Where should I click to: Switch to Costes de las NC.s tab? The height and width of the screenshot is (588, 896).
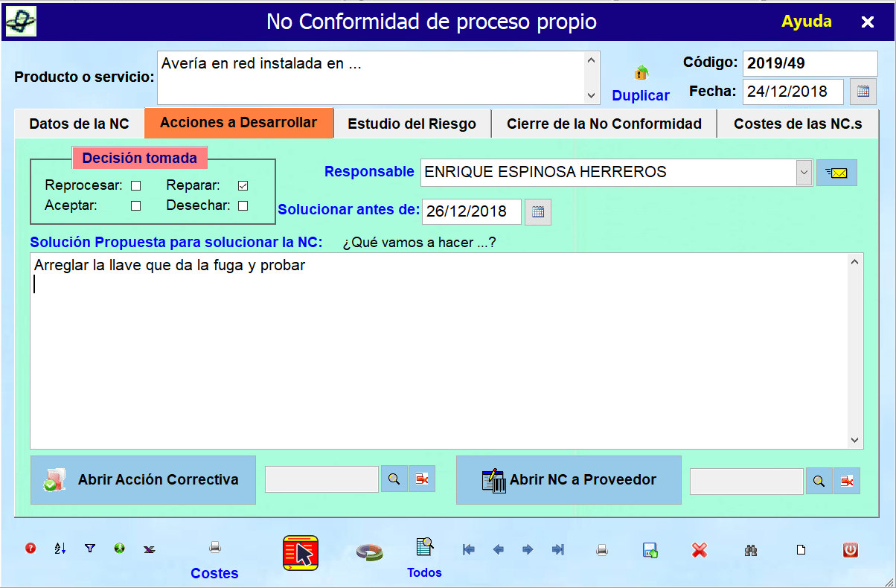pos(798,124)
